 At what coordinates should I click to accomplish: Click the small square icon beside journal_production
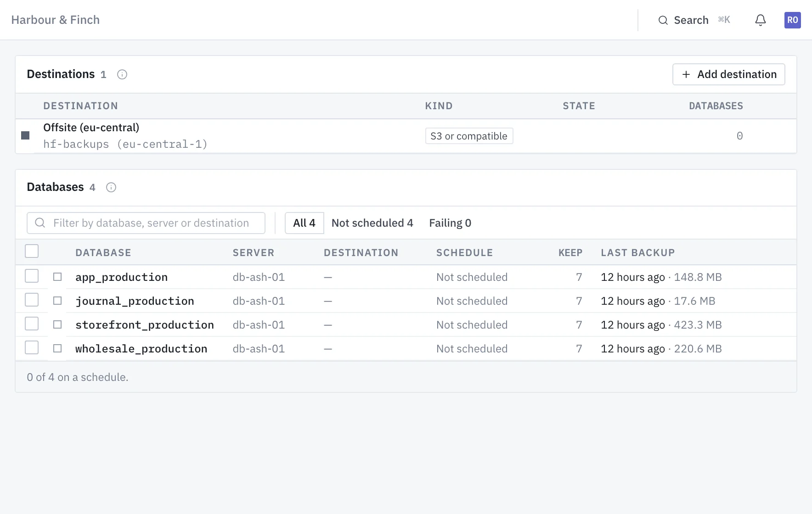[57, 301]
